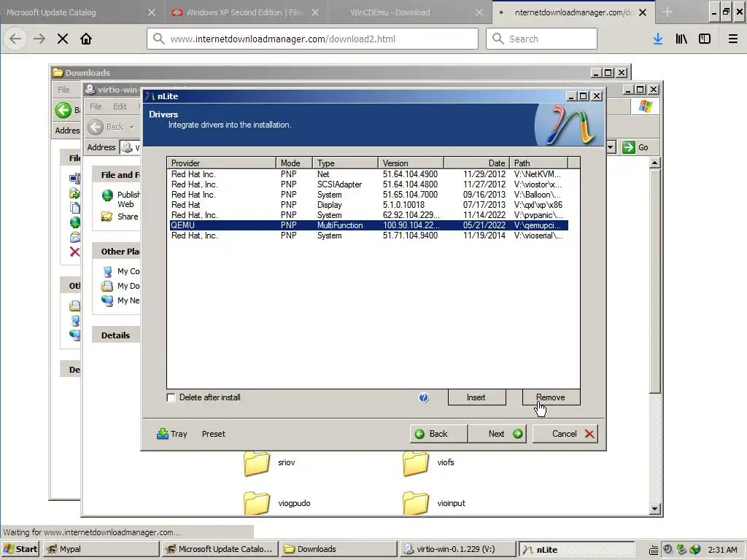
Task: Click the network globe tray icon
Action: pyautogui.click(x=695, y=550)
